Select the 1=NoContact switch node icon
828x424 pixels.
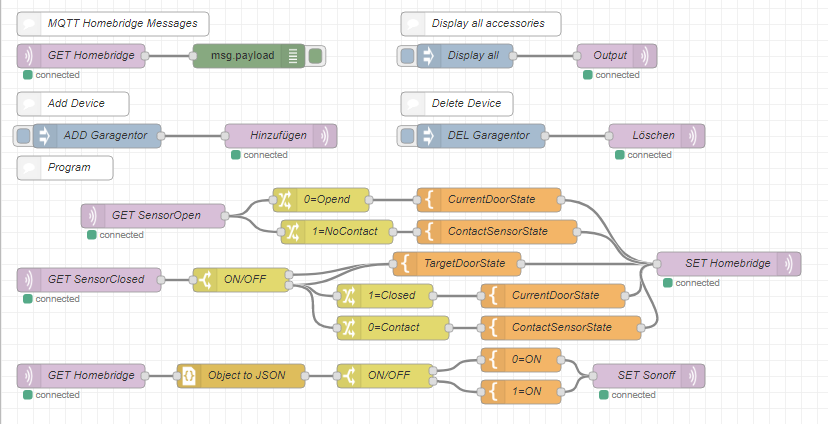(292, 231)
